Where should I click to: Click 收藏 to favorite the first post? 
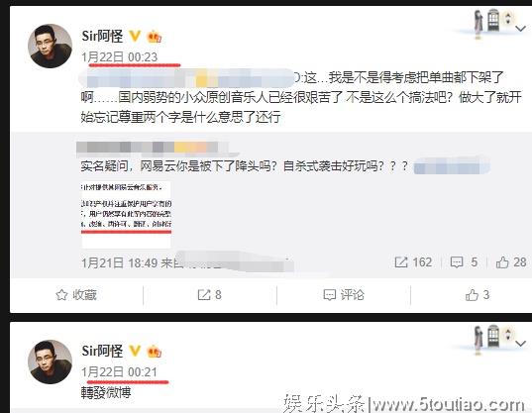pos(76,295)
